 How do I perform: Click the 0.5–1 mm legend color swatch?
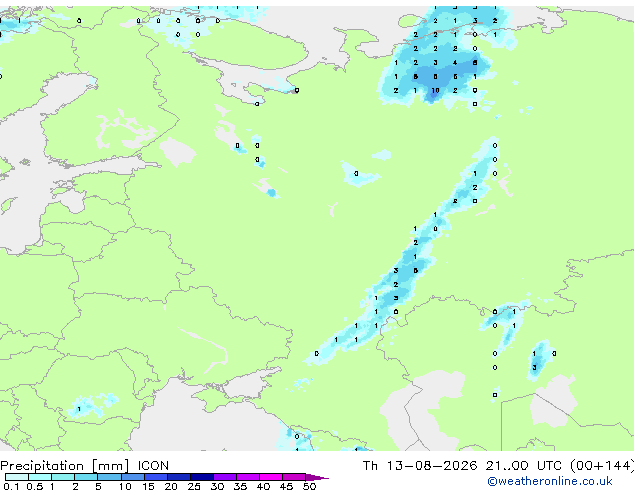40,477
